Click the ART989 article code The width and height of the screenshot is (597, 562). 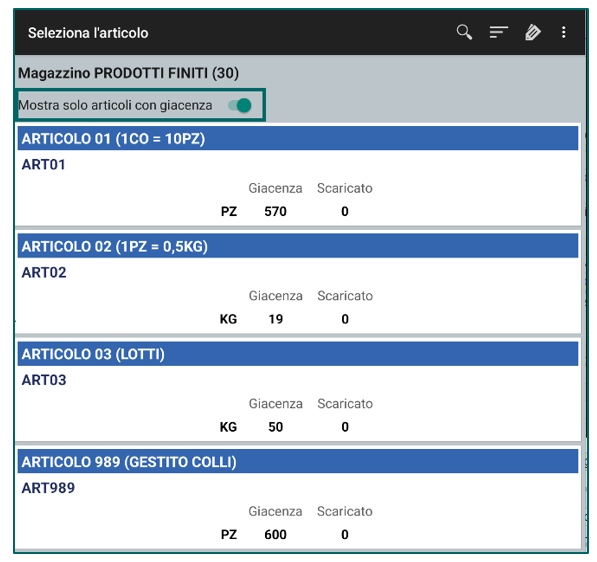[x=48, y=488]
